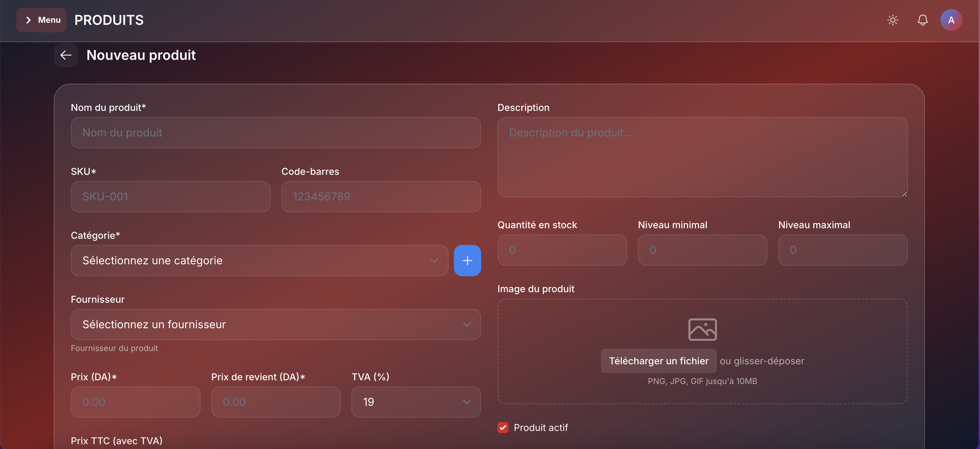This screenshot has width=980, height=449.
Task: Click the chevron inside the Menu button
Action: click(x=30, y=20)
